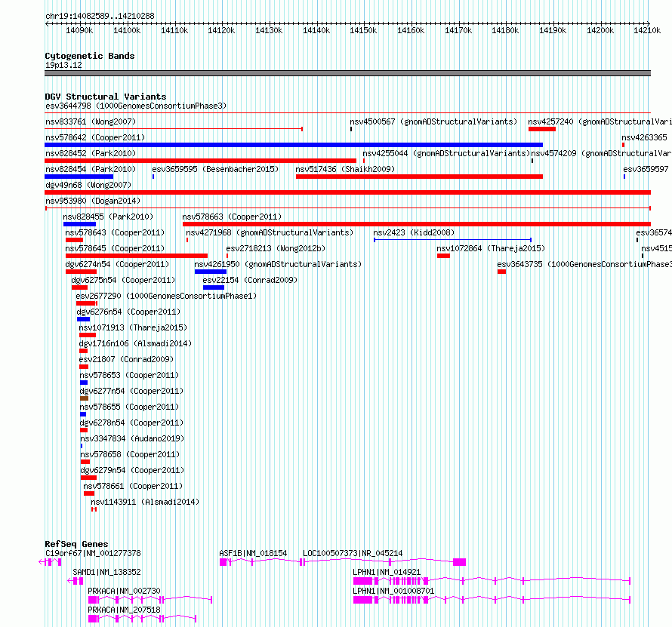Select the red nsv1072864 variant bar
672x627 pixels.
click(x=443, y=256)
